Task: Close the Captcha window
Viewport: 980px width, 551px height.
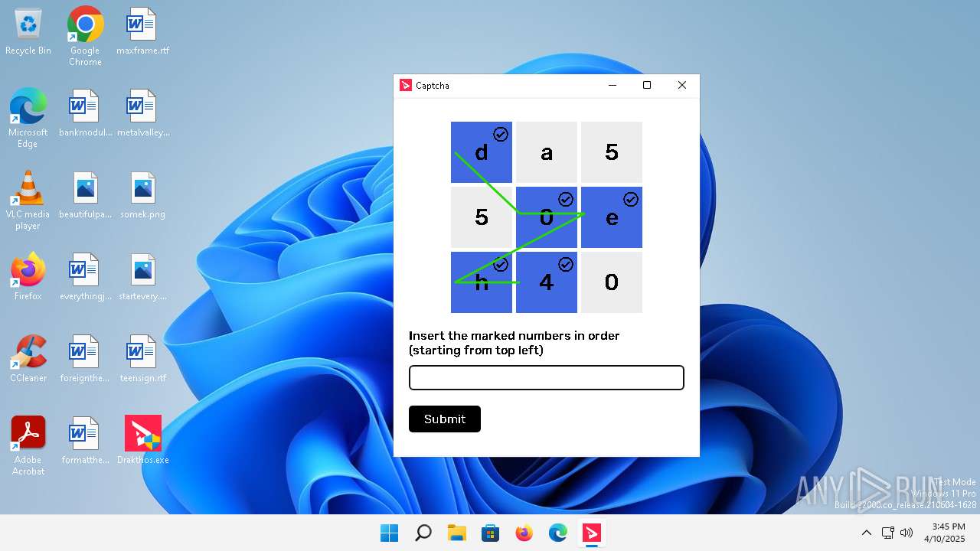Action: pyautogui.click(x=682, y=85)
